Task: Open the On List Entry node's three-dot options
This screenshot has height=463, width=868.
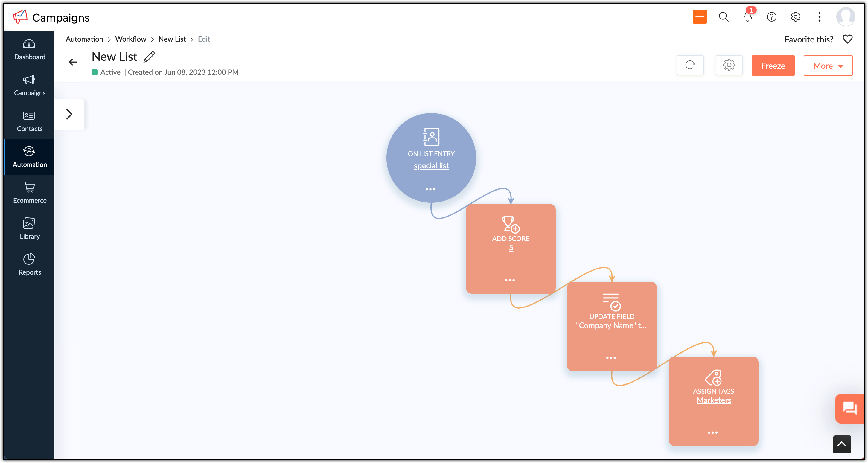Action: point(430,189)
